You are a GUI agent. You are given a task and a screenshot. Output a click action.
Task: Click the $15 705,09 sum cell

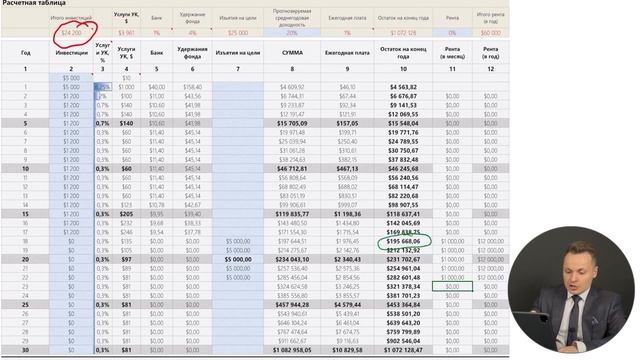coord(292,123)
